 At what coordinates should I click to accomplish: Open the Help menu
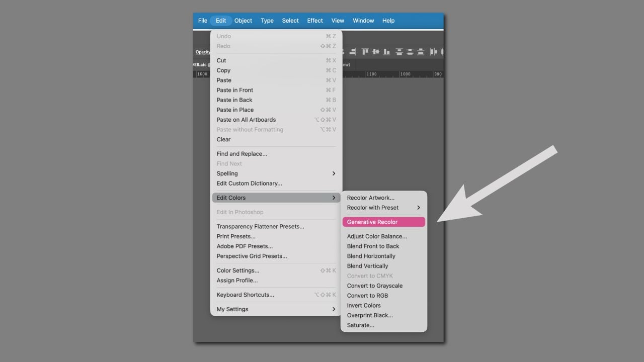coord(388,21)
